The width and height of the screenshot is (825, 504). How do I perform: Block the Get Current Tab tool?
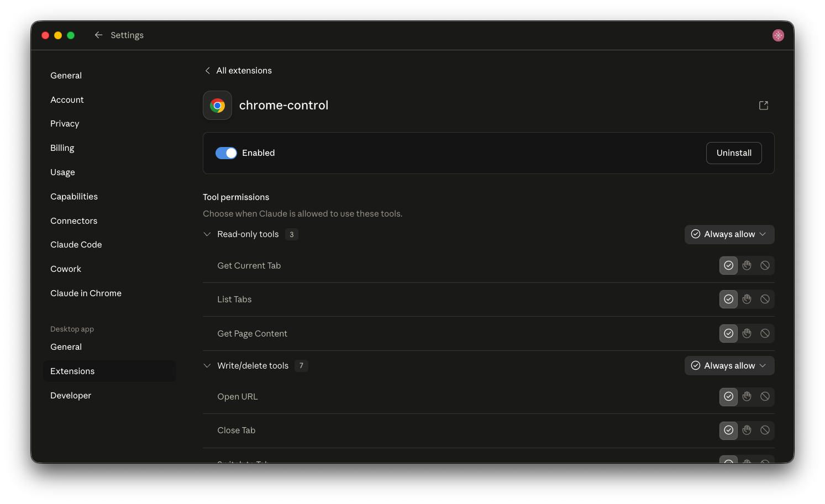[765, 265]
